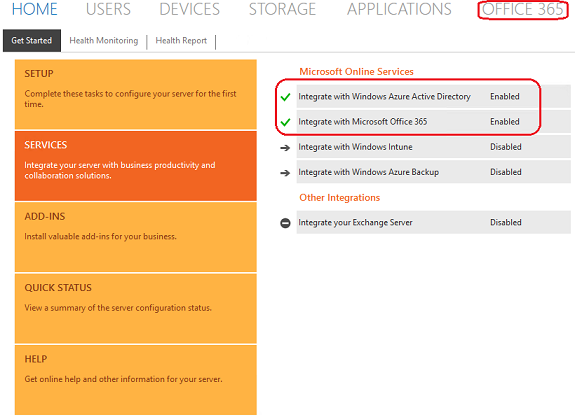This screenshot has width=575, height=417.
Task: Select the SERVICES category tile
Action: pos(136,166)
